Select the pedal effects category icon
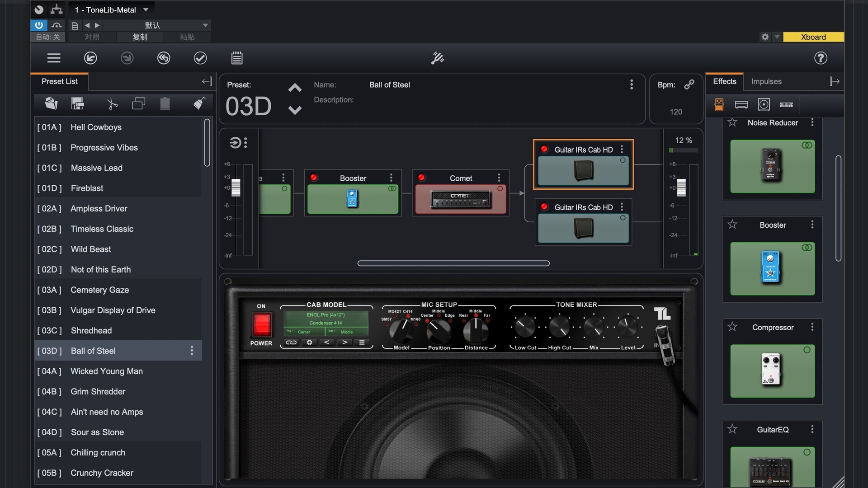 719,104
